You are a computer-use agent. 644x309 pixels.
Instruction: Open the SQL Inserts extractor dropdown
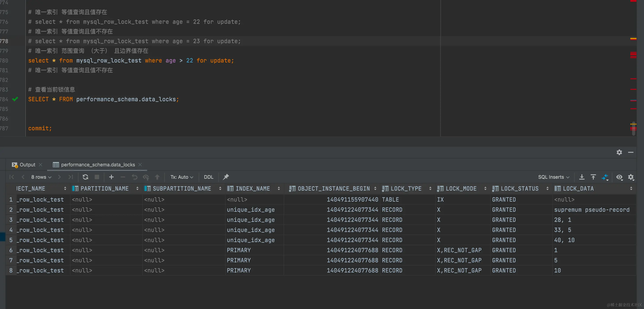(x=553, y=177)
